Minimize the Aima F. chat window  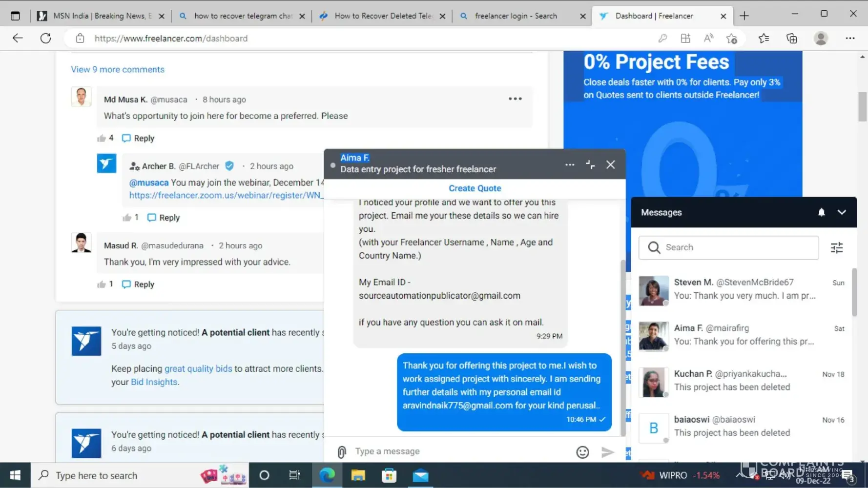[x=590, y=165]
